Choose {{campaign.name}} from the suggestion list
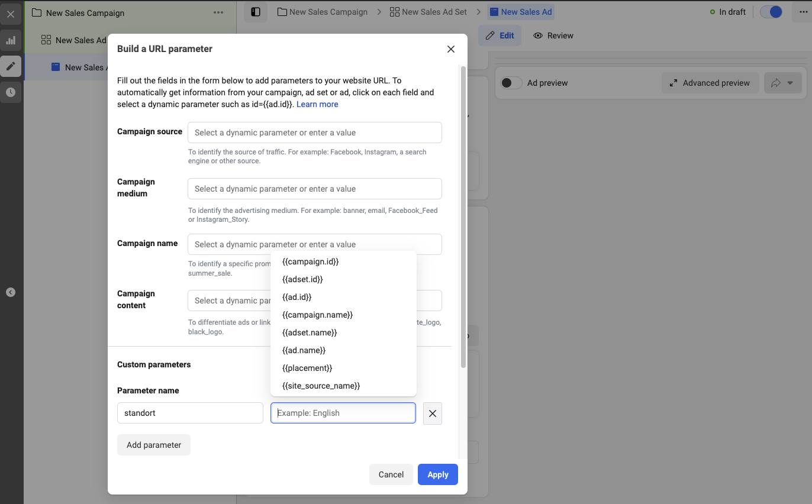 pyautogui.click(x=318, y=315)
